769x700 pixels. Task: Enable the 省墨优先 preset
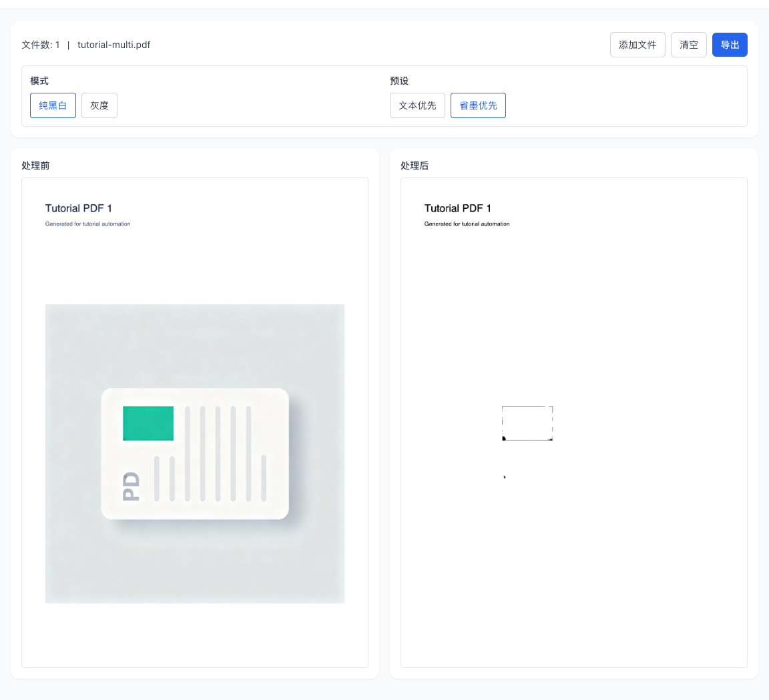pyautogui.click(x=478, y=105)
